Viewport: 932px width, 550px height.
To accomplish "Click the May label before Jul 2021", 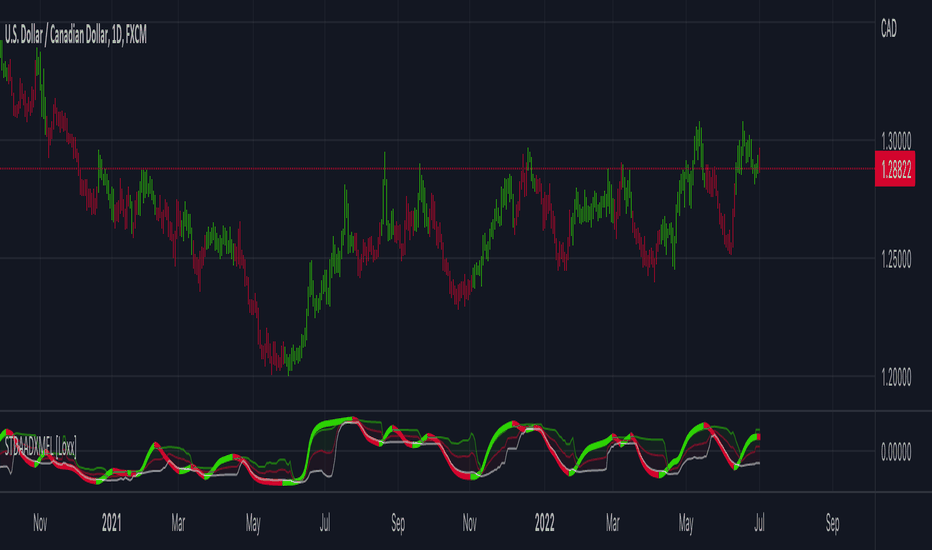I will pos(253,523).
